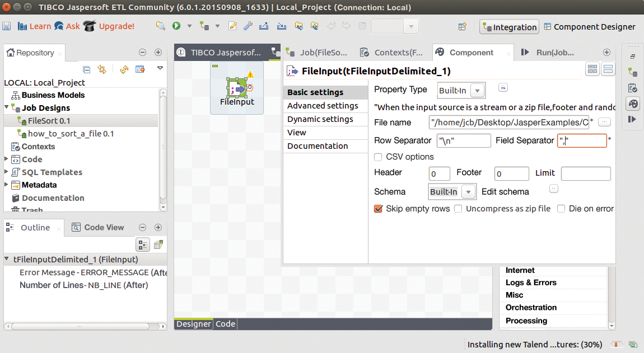Follow the Upgrade! link

pyautogui.click(x=109, y=26)
